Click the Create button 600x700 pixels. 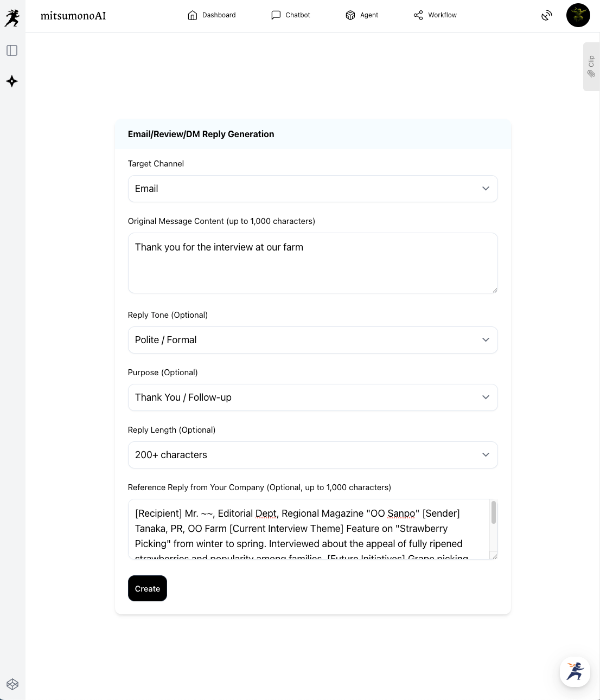(148, 588)
